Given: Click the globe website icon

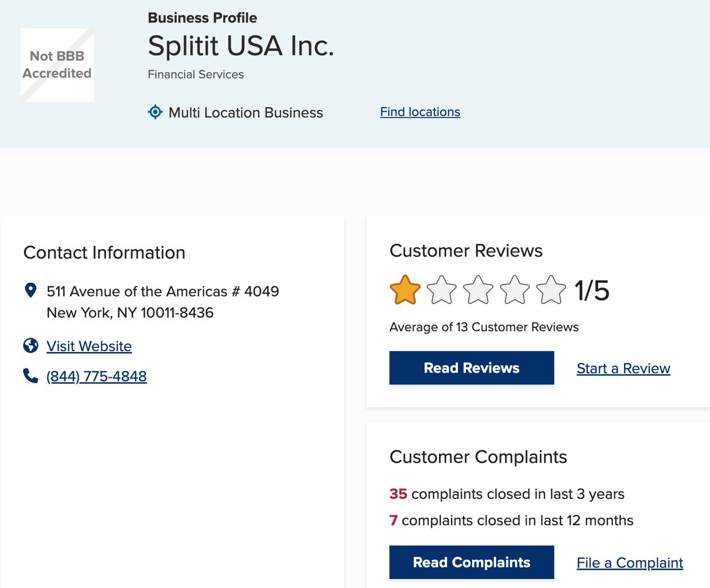Looking at the screenshot, I should click(30, 345).
